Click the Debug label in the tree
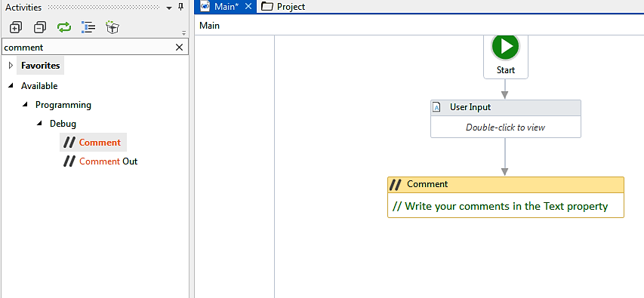Image resolution: width=644 pixels, height=298 pixels. [x=63, y=124]
